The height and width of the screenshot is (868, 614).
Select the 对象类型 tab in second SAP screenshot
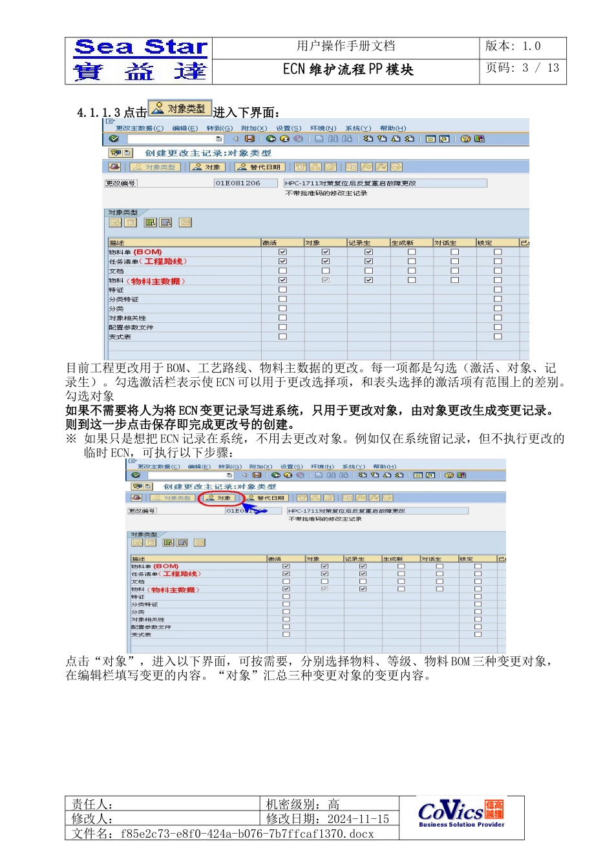tap(143, 534)
